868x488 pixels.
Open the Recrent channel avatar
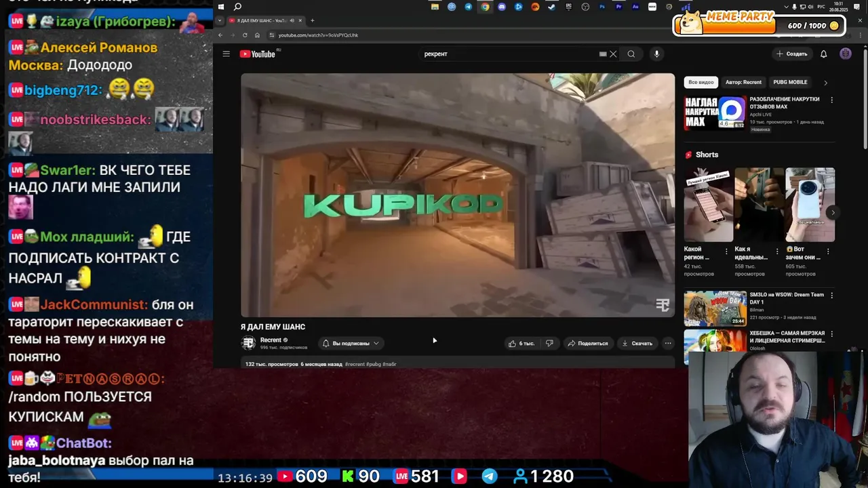(249, 343)
